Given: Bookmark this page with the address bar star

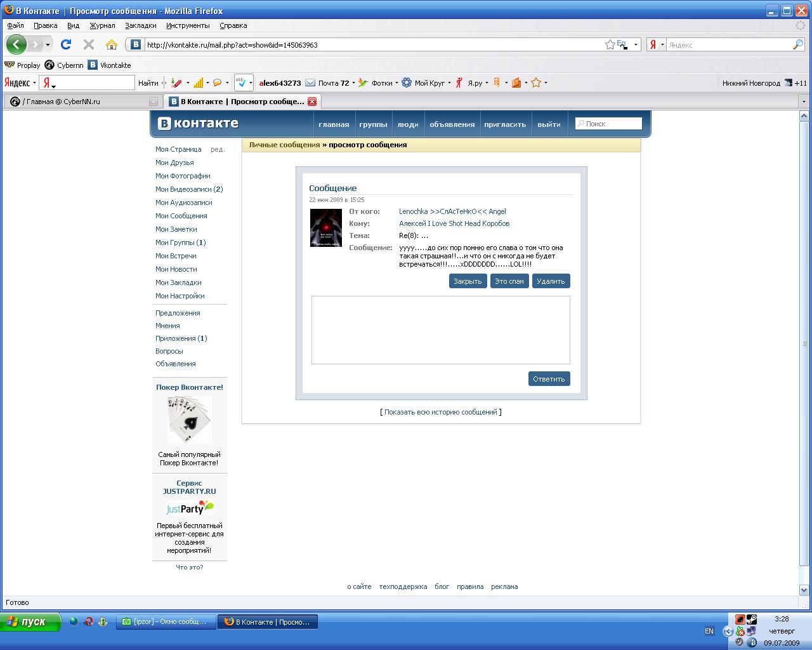Looking at the screenshot, I should (610, 44).
